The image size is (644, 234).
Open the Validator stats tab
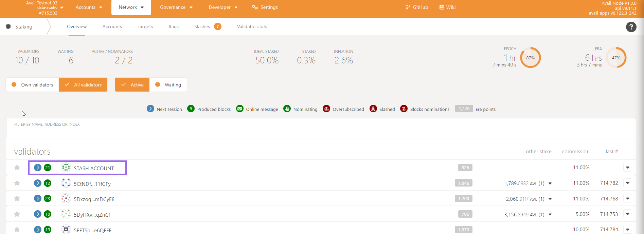coord(252,26)
